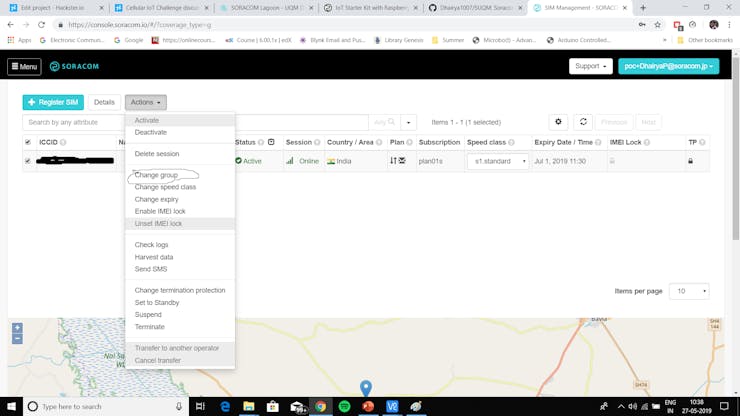
Task: Select Set to Standby entry
Action: (180, 303)
